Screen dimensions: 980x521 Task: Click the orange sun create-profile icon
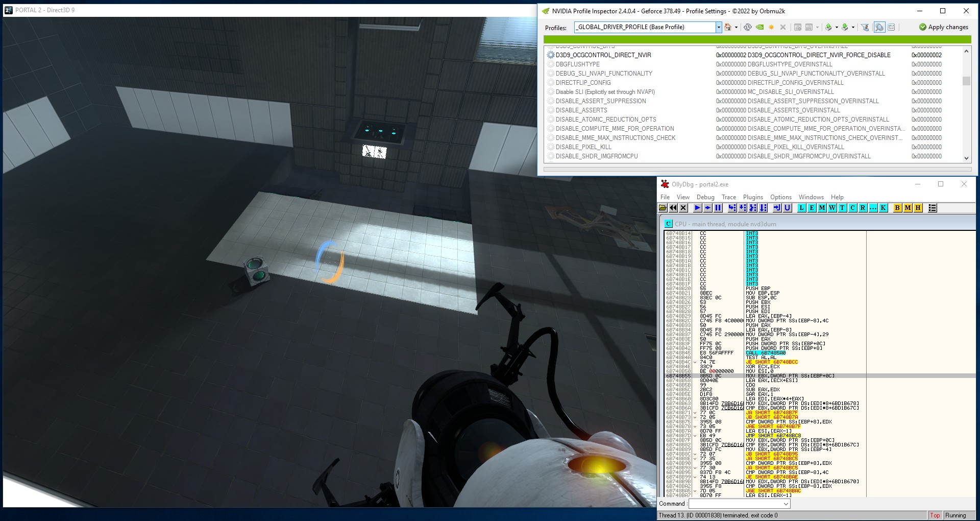(771, 27)
